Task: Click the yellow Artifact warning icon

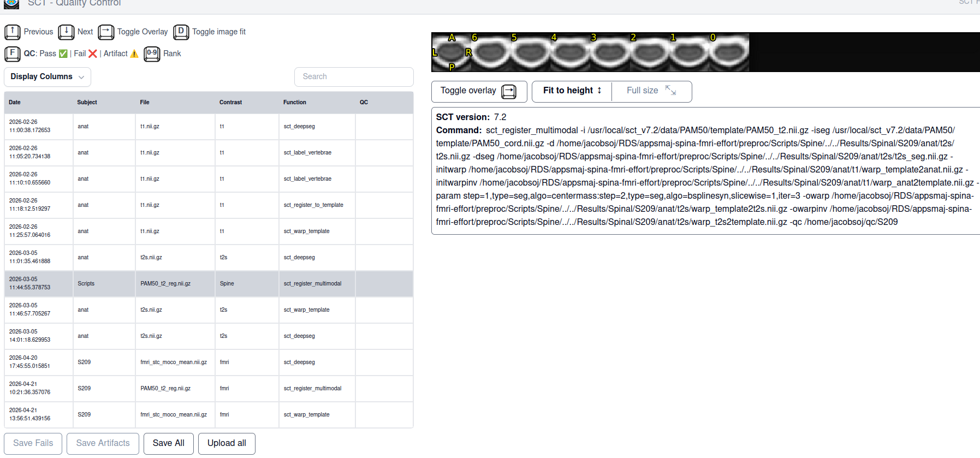Action: [x=134, y=53]
